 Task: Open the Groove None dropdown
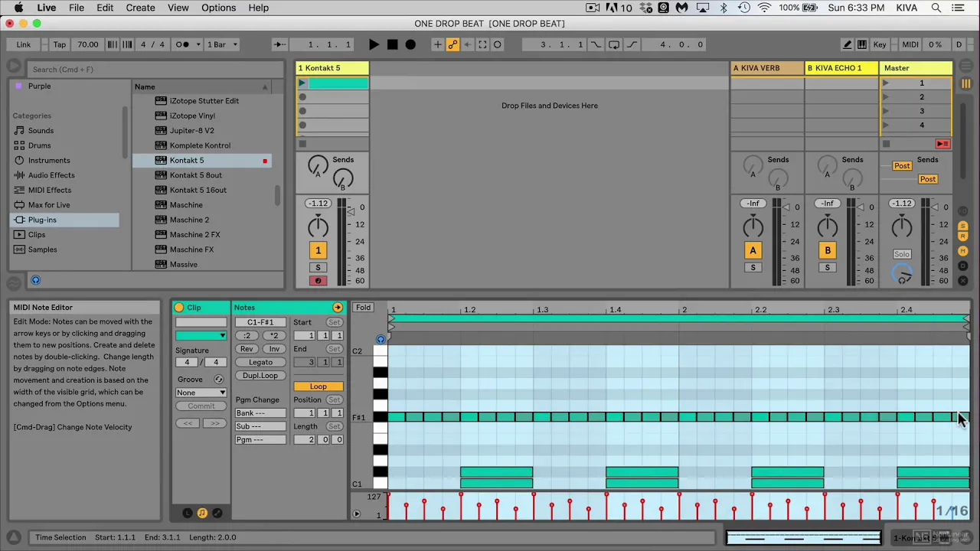click(x=201, y=393)
